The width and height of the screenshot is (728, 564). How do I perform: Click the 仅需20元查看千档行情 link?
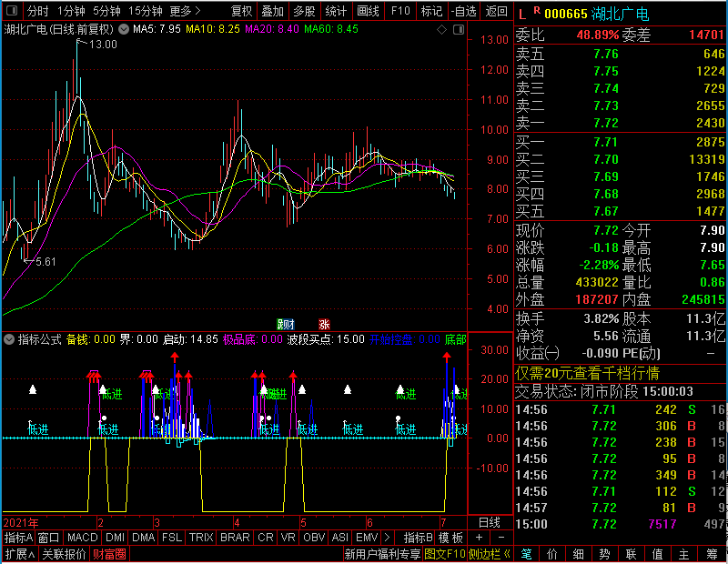coord(587,373)
